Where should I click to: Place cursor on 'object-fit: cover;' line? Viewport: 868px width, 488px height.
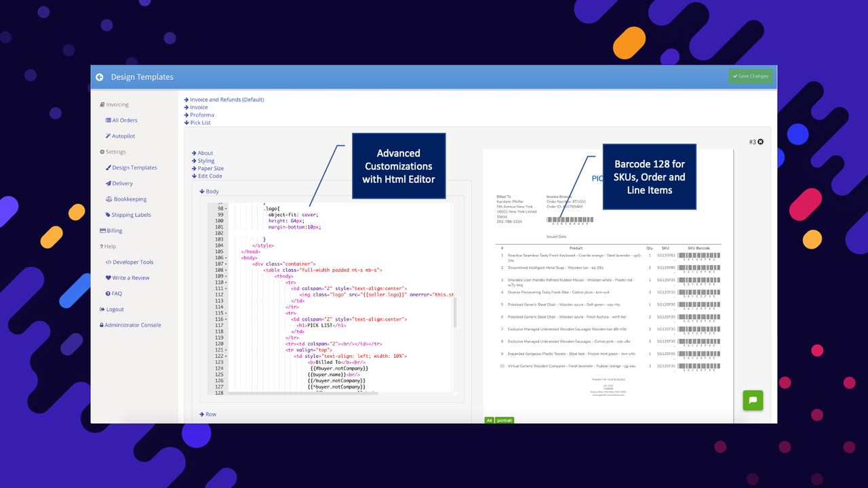click(293, 215)
